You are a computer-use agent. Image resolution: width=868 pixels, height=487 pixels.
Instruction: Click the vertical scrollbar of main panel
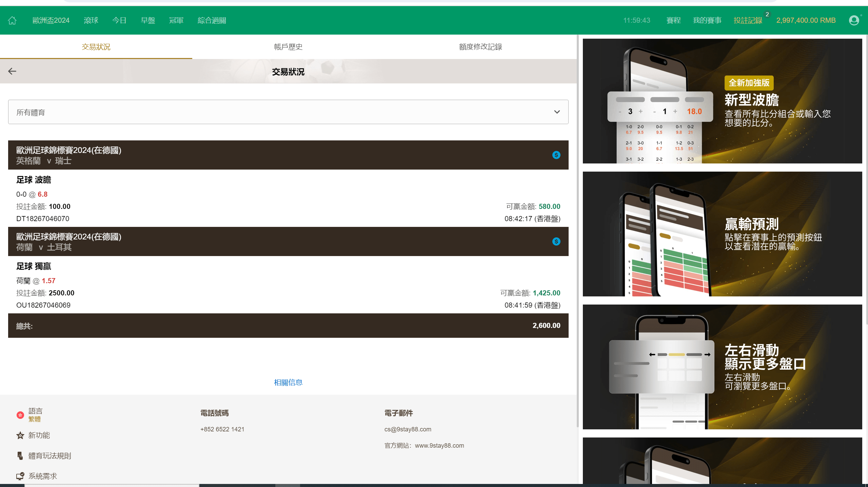(578, 231)
